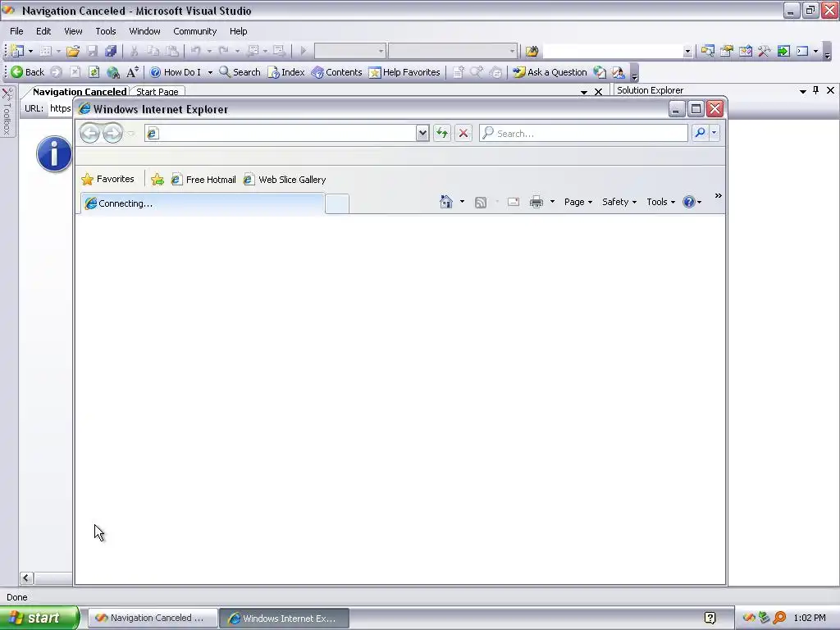This screenshot has height=630, width=840.
Task: Click the Internet Explorer Search box
Action: click(583, 134)
